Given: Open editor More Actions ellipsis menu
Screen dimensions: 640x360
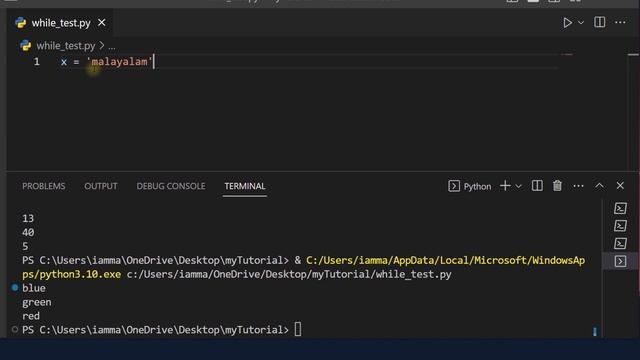Looking at the screenshot, I should pyautogui.click(x=620, y=22).
